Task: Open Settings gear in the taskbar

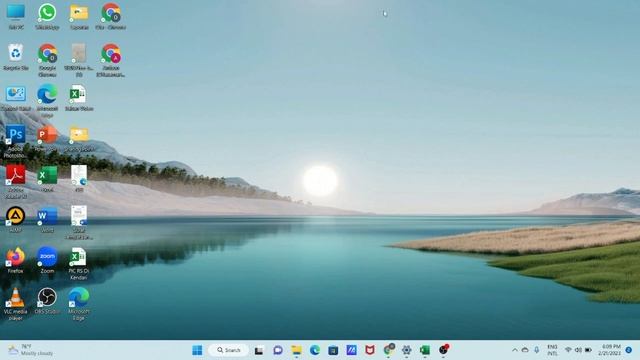Action: coord(407,350)
